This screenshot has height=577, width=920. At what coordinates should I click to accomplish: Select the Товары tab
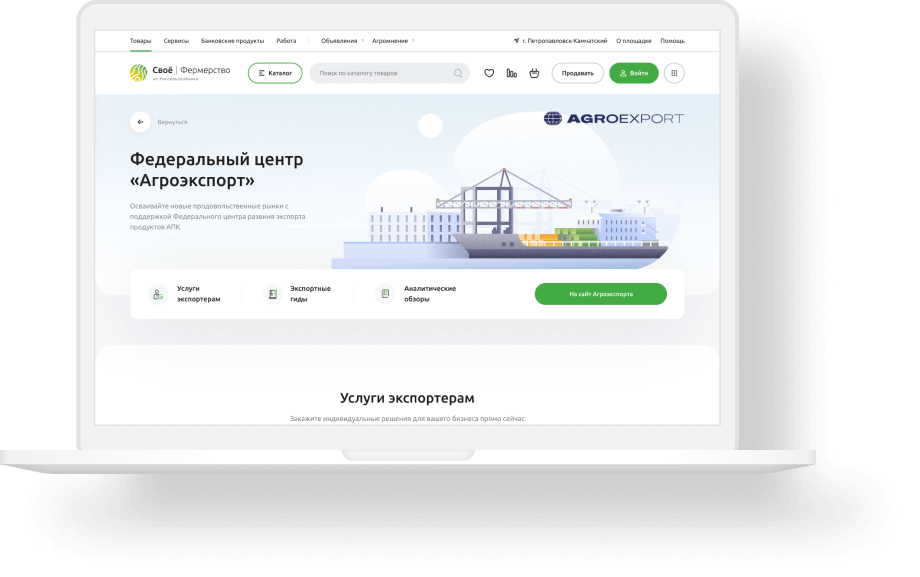[x=140, y=41]
